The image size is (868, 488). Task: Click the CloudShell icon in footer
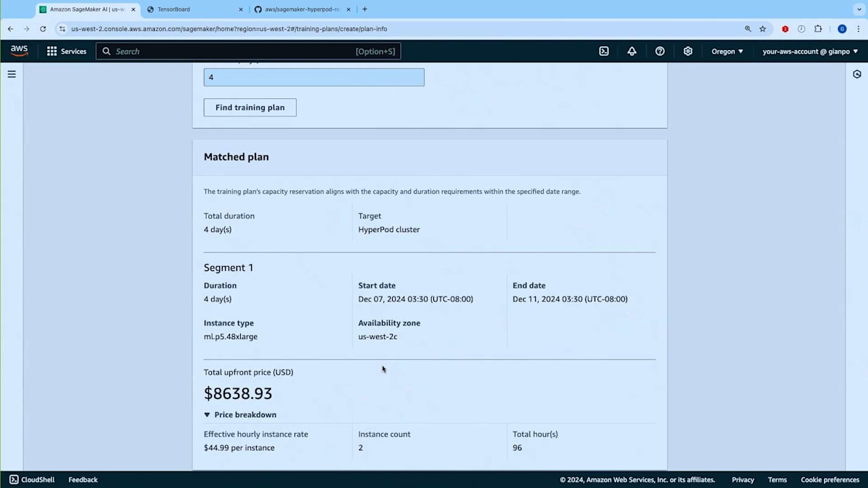tap(14, 479)
